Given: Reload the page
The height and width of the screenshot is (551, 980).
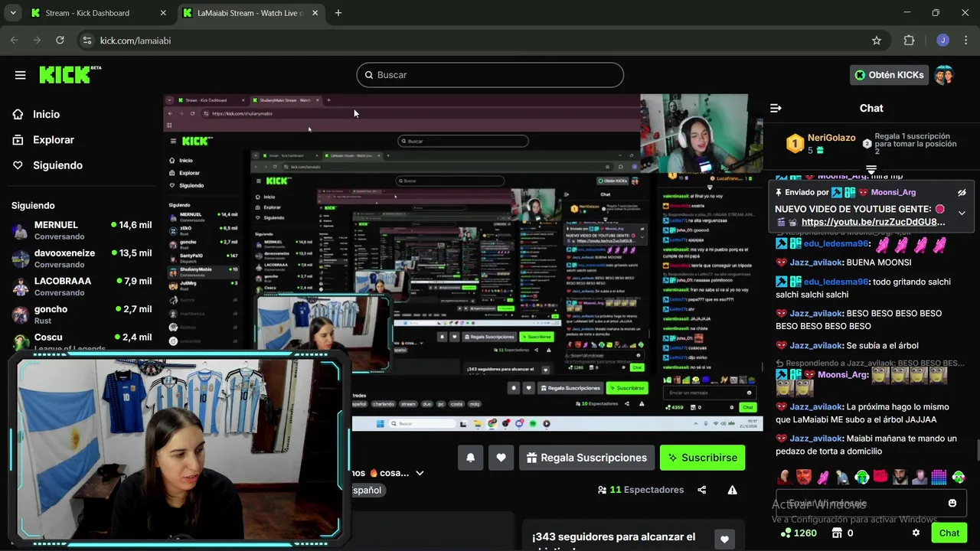Looking at the screenshot, I should pyautogui.click(x=60, y=41).
